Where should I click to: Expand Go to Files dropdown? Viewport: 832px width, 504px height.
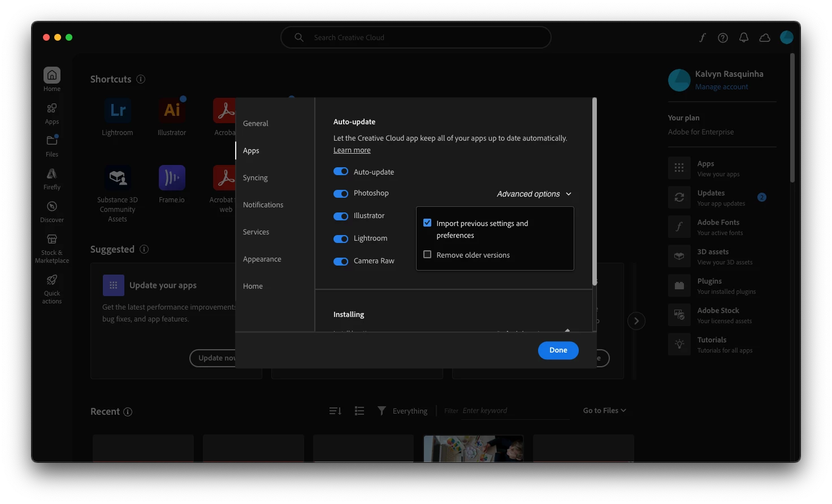(604, 411)
